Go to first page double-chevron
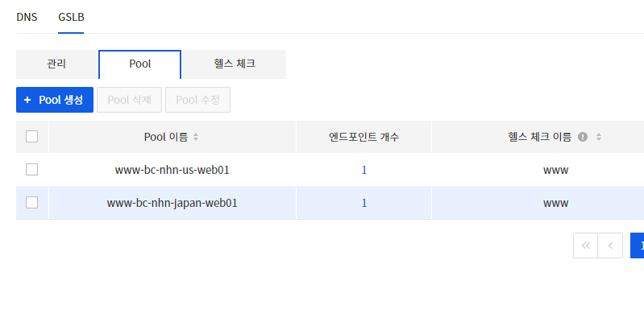This screenshot has height=330, width=644. click(586, 245)
